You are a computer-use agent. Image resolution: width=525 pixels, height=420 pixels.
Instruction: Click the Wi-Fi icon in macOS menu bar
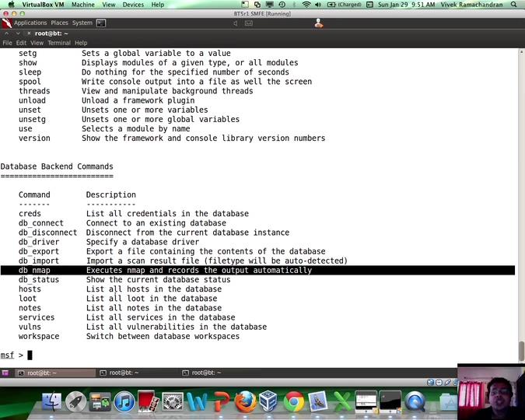(306, 5)
